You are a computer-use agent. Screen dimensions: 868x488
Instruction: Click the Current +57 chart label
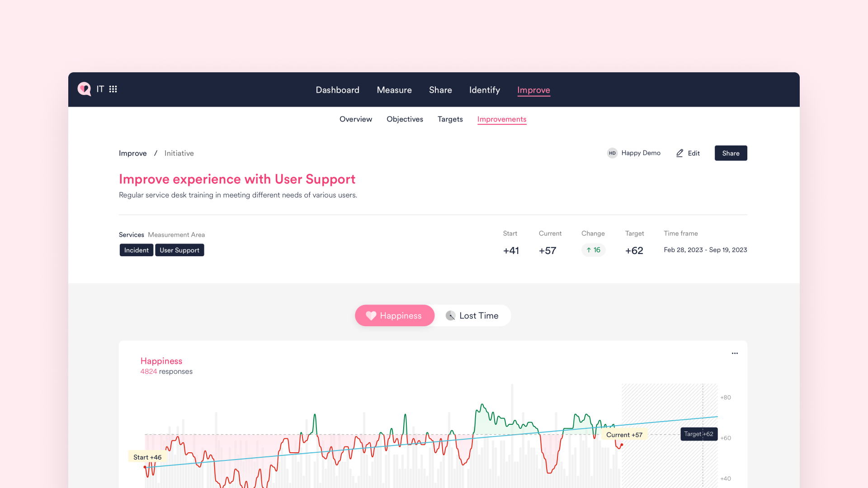pyautogui.click(x=624, y=435)
